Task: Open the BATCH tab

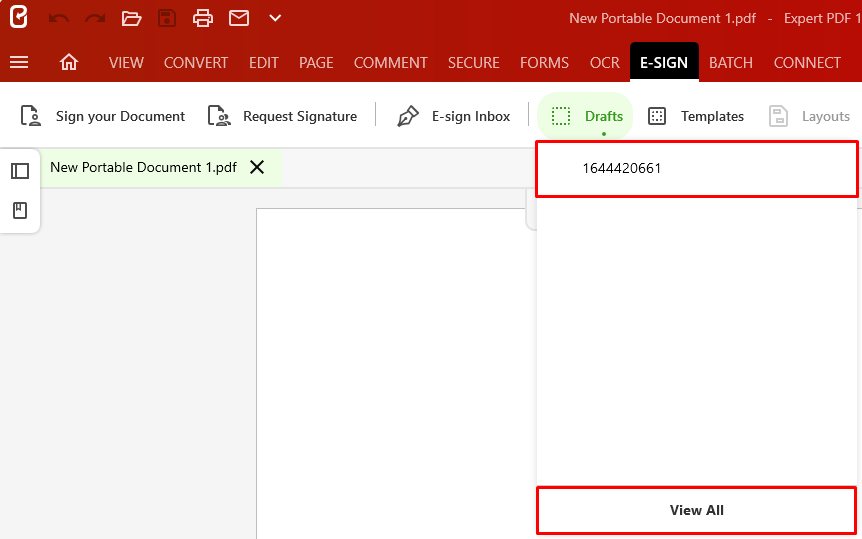Action: pyautogui.click(x=731, y=63)
